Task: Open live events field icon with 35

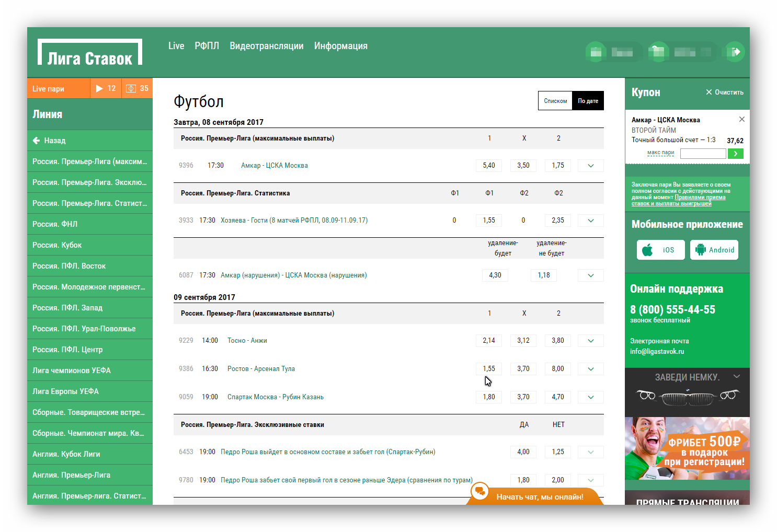Action: 138,88
